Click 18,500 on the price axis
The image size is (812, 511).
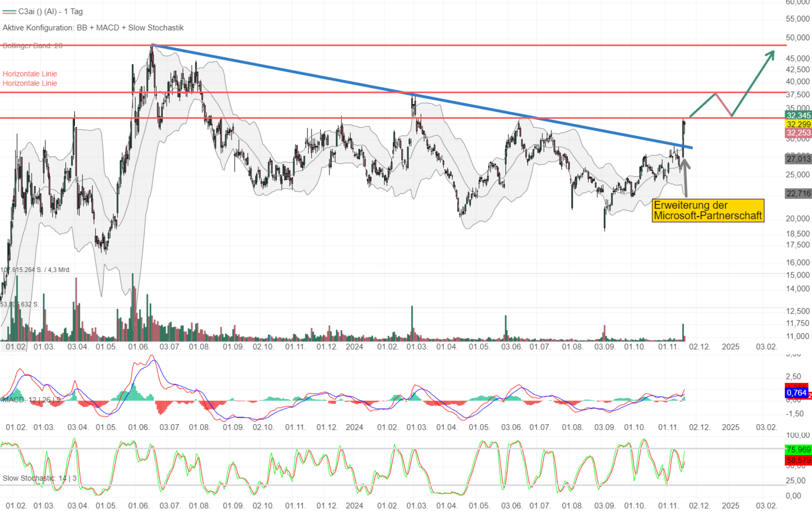click(798, 234)
